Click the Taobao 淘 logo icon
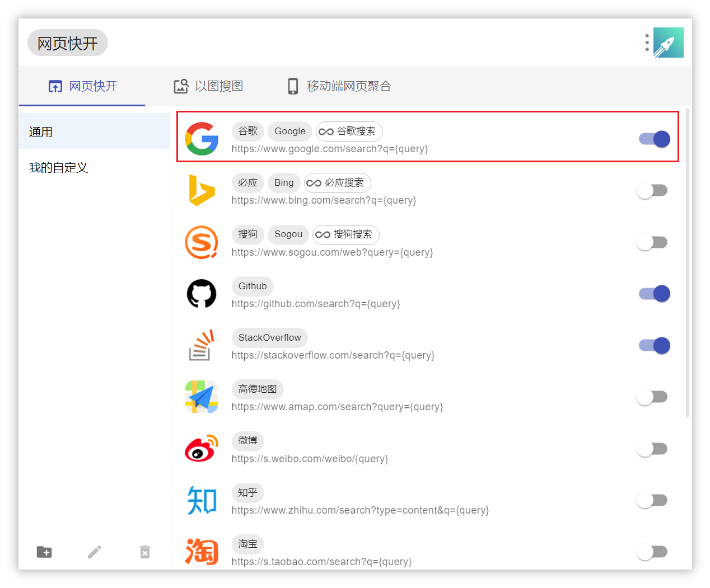The height and width of the screenshot is (588, 710). coord(202,552)
